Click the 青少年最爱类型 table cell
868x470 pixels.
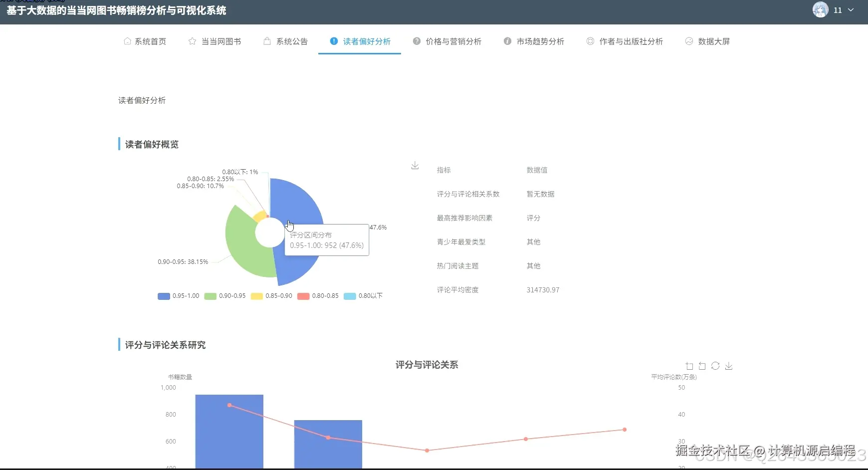point(461,242)
